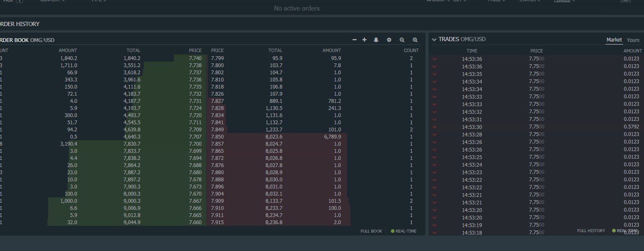Image resolution: width=644 pixels, height=251 pixels.
Task: Select bid price 7.740
Action: tap(195, 58)
